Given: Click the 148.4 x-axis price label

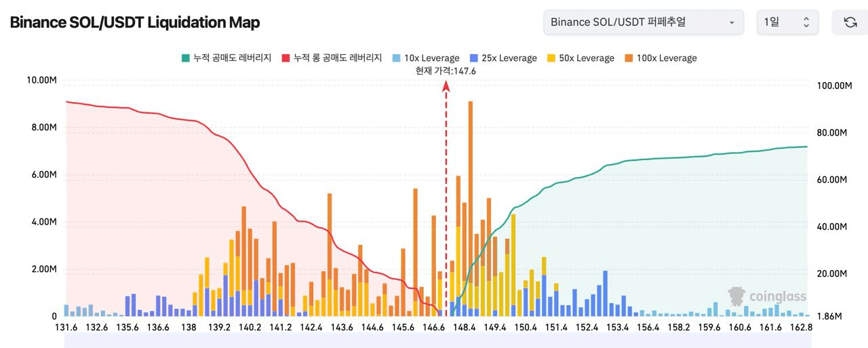Looking at the screenshot, I should click(465, 327).
